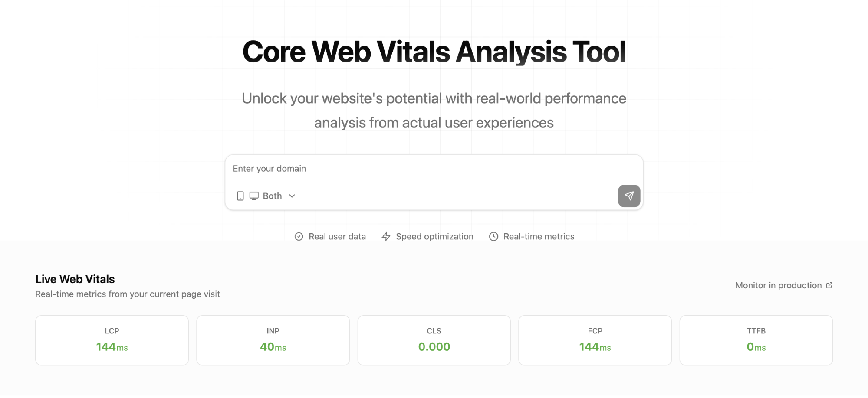
Task: Select the TTFB metric card
Action: 756,340
